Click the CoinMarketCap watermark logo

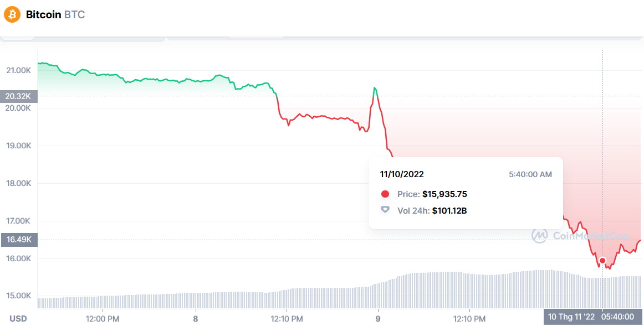[540, 236]
